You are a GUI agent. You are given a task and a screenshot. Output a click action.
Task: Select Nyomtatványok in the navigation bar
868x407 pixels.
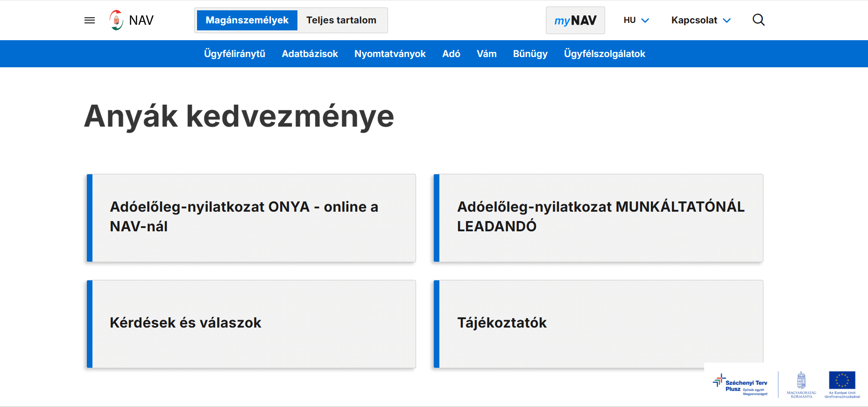[390, 54]
